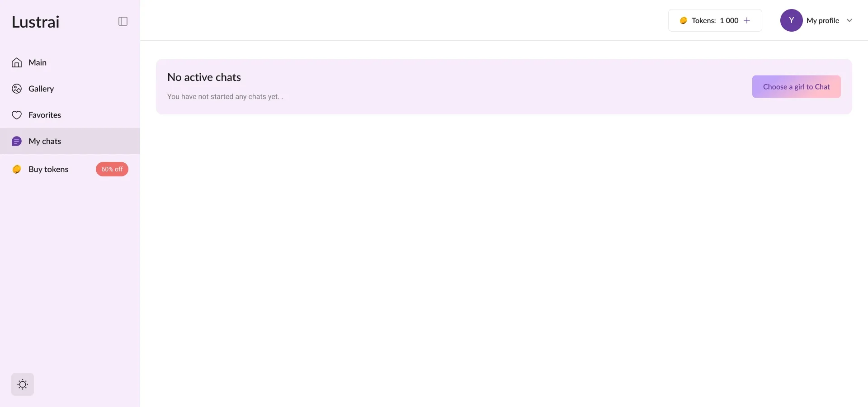Collapse the sidebar with the panel icon

pyautogui.click(x=123, y=21)
